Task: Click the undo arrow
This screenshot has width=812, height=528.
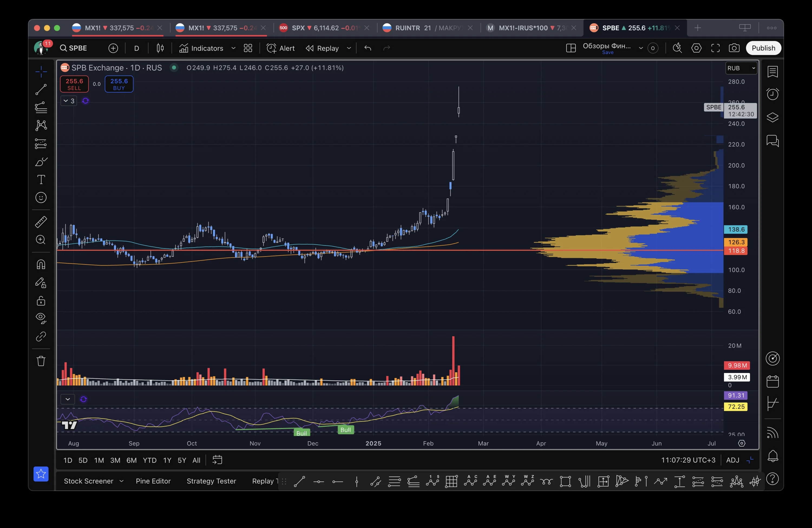Action: 368,48
